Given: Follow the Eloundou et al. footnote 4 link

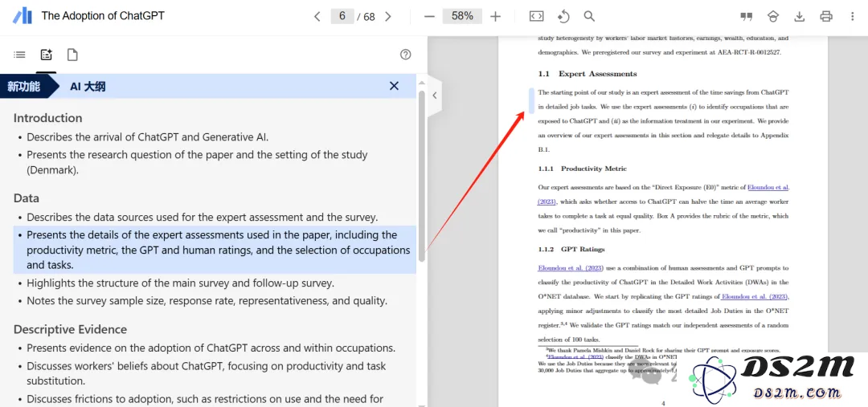Looking at the screenshot, I should tap(575, 357).
